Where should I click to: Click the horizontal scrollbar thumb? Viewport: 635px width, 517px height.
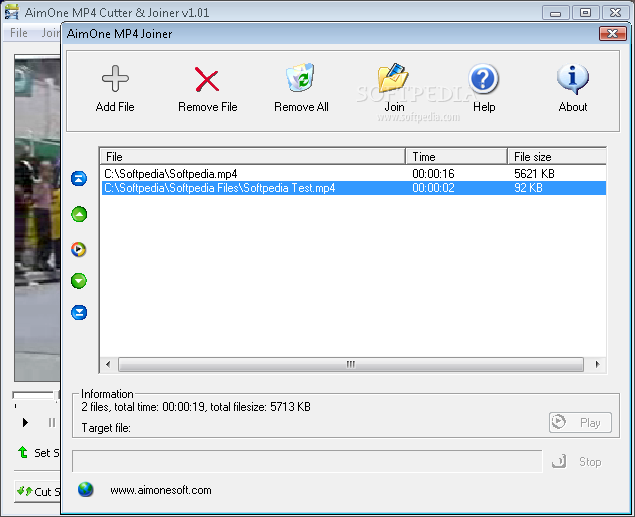(351, 364)
